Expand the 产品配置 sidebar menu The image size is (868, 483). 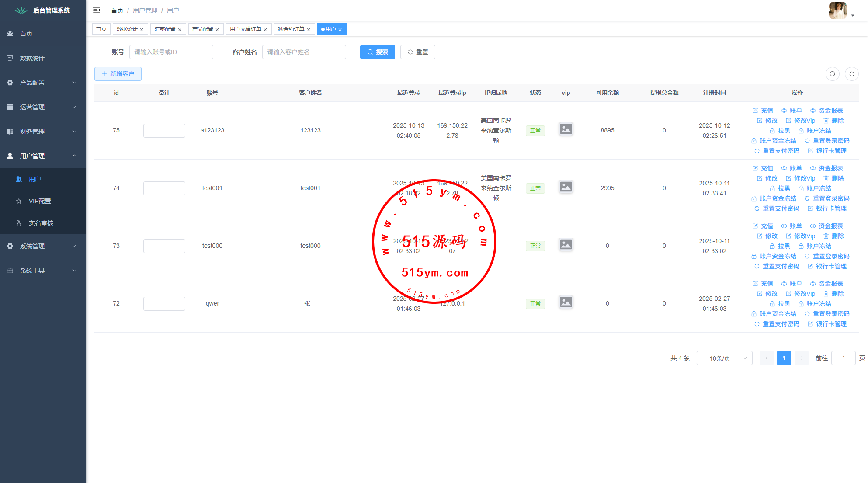coord(42,83)
